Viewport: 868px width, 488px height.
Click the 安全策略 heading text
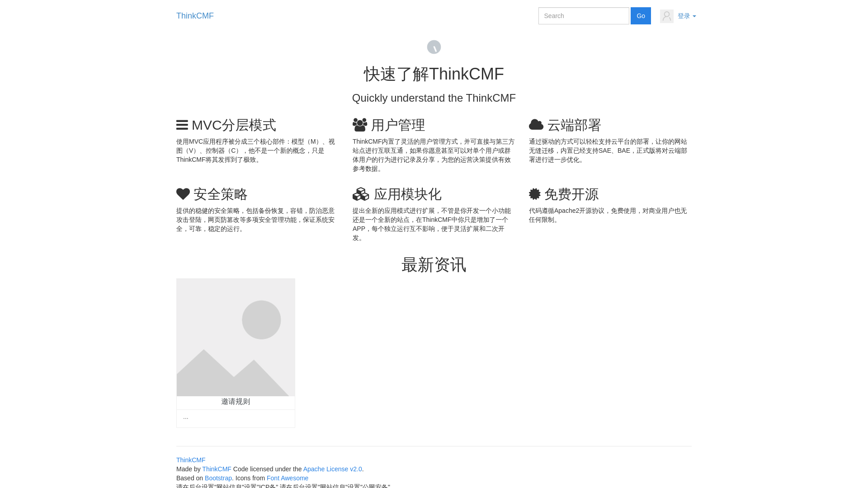(221, 194)
